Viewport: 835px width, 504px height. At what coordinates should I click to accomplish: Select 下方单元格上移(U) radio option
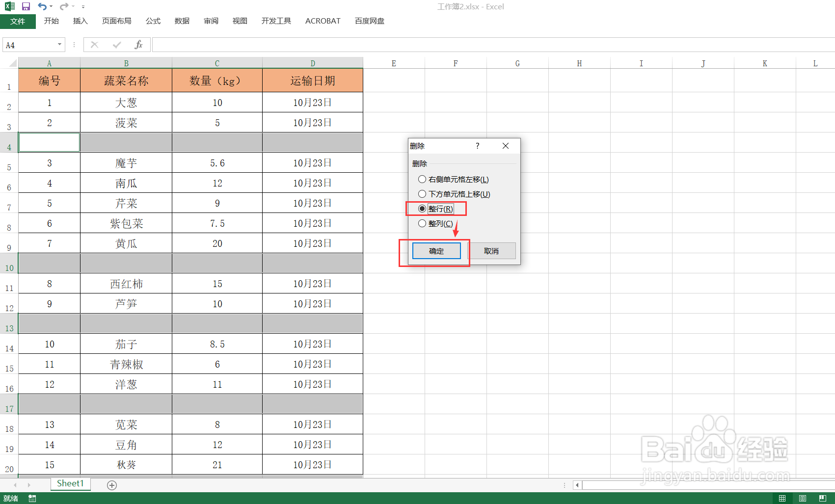(x=454, y=194)
